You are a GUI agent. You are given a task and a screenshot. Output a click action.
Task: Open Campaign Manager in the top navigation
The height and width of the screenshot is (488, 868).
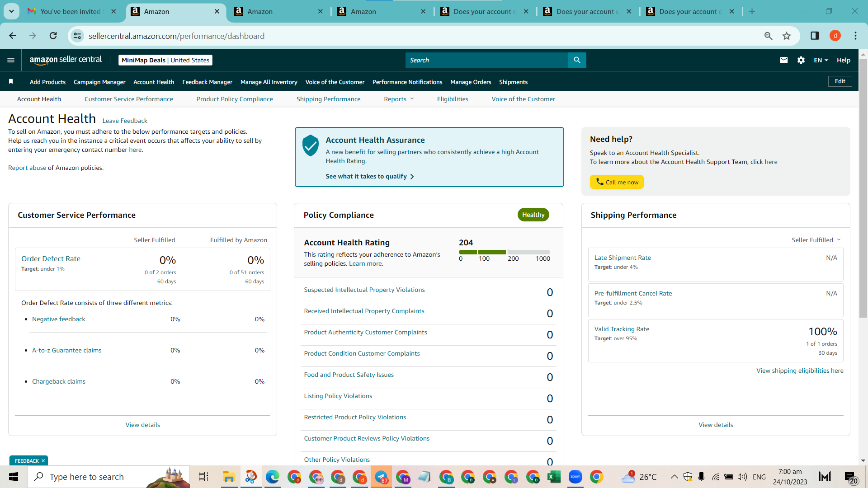point(99,82)
